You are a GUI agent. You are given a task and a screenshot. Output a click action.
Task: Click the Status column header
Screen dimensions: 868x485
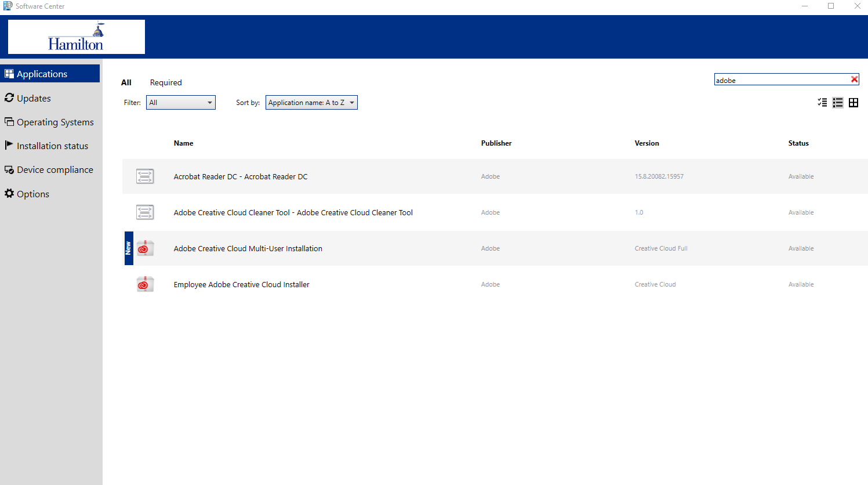pos(798,143)
